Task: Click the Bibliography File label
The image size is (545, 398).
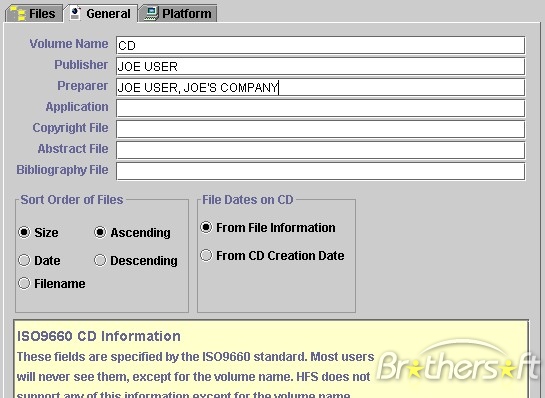Action: (x=63, y=170)
